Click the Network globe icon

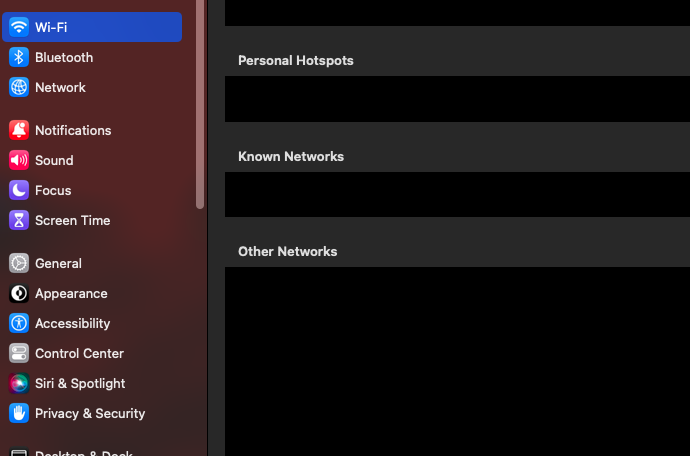click(19, 87)
